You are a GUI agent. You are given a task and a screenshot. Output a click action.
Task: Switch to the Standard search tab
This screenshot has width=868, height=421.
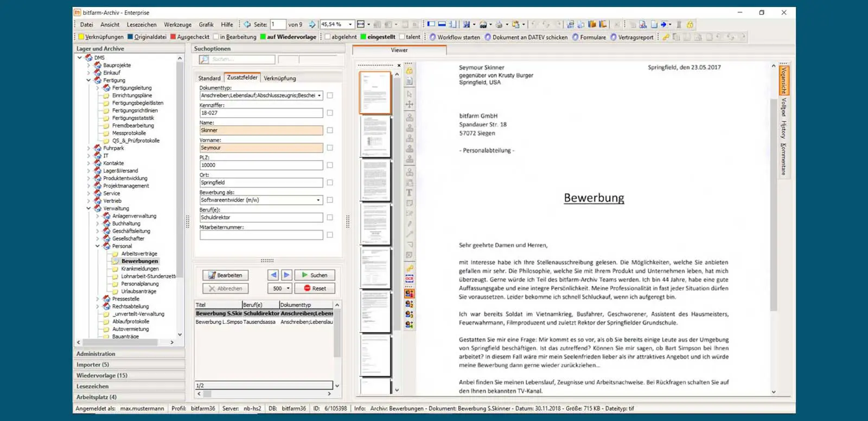[x=209, y=78]
